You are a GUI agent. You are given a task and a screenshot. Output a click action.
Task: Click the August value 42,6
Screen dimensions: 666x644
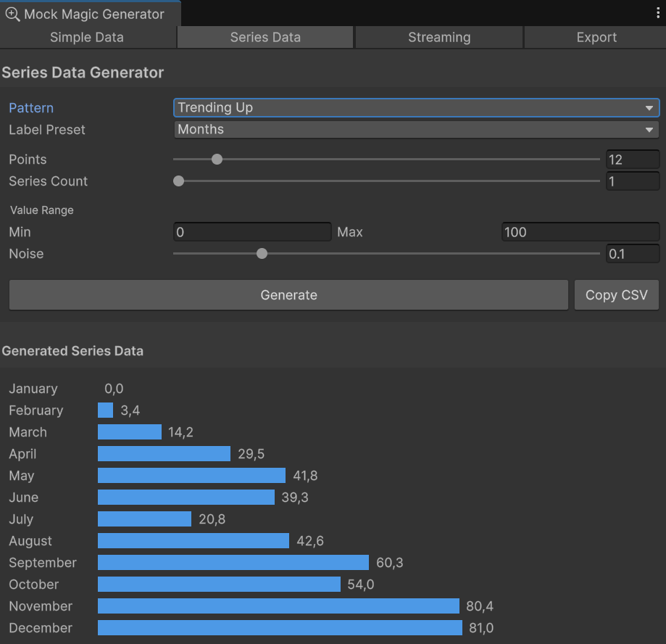click(310, 541)
